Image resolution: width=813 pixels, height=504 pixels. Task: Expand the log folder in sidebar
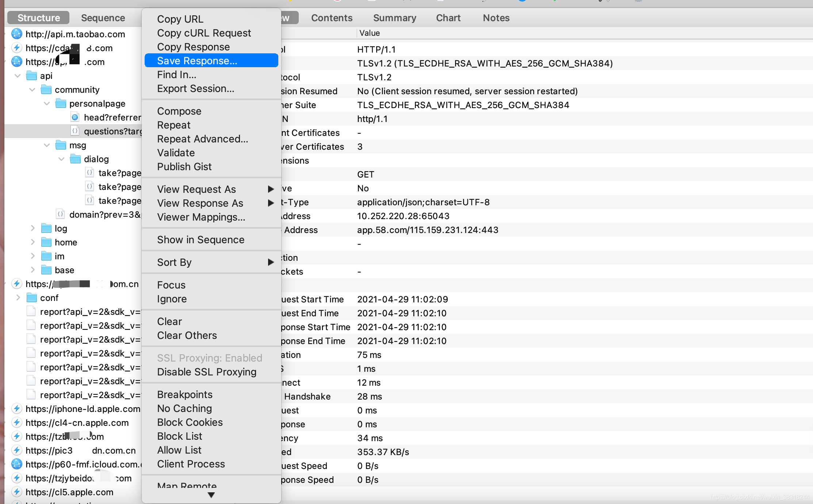click(x=33, y=228)
